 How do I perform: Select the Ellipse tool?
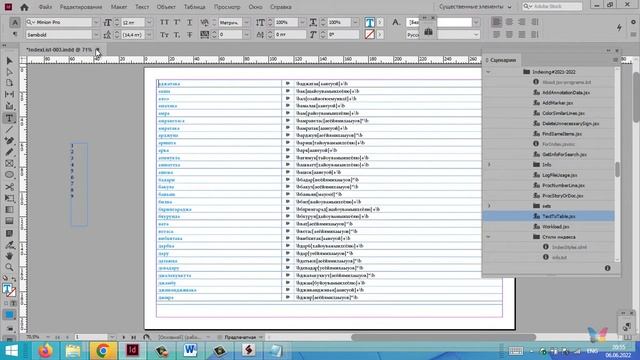click(9, 175)
